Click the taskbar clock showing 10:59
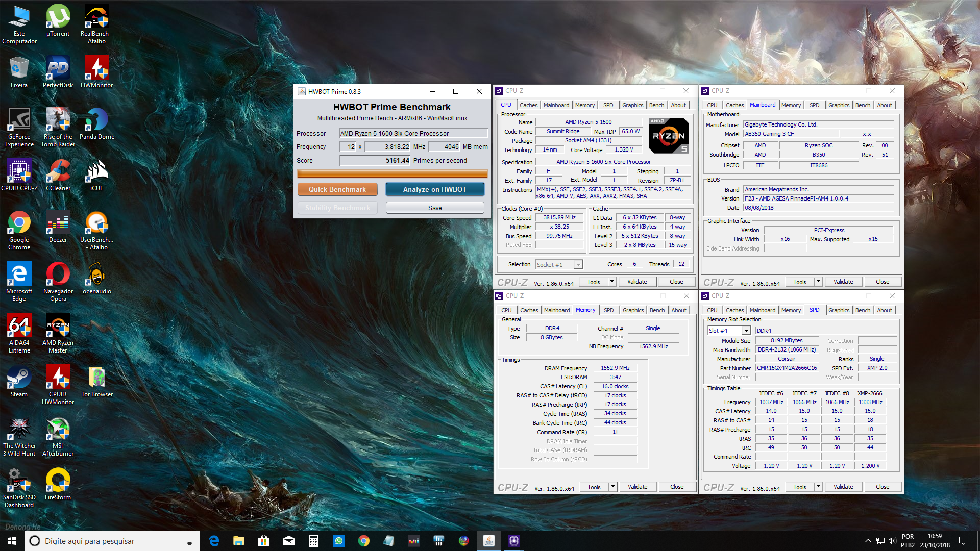Image resolution: width=980 pixels, height=551 pixels. point(935,541)
